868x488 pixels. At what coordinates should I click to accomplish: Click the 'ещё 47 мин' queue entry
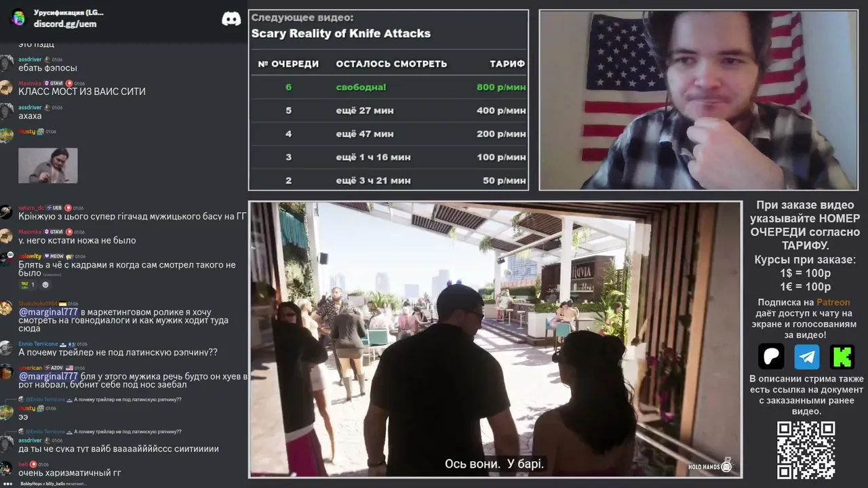(x=365, y=134)
